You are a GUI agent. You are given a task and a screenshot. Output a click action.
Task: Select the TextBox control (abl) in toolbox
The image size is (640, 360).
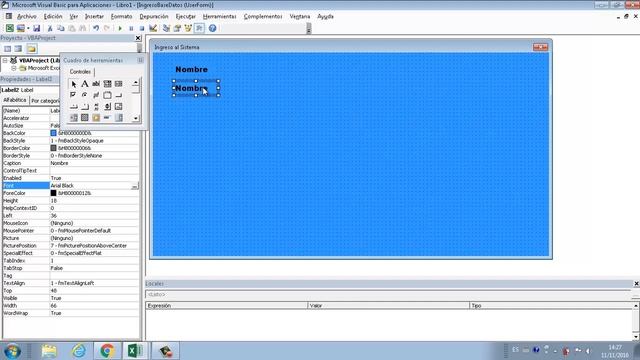[96, 84]
